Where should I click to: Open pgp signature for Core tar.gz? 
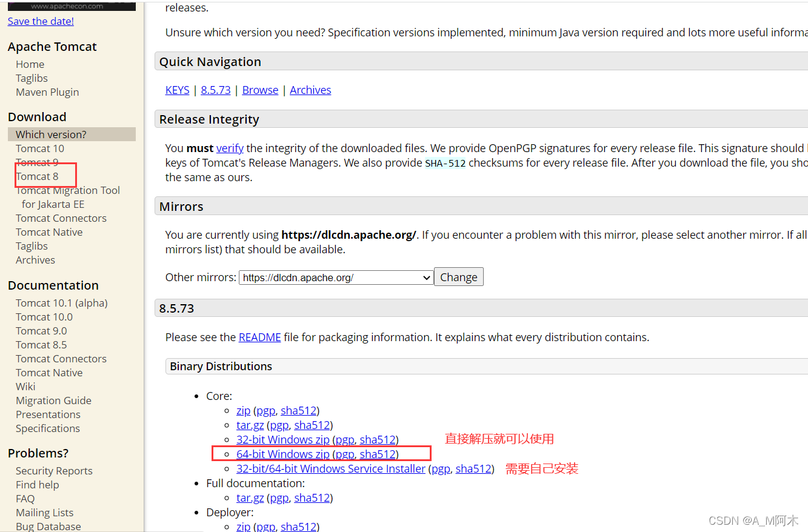tap(279, 425)
